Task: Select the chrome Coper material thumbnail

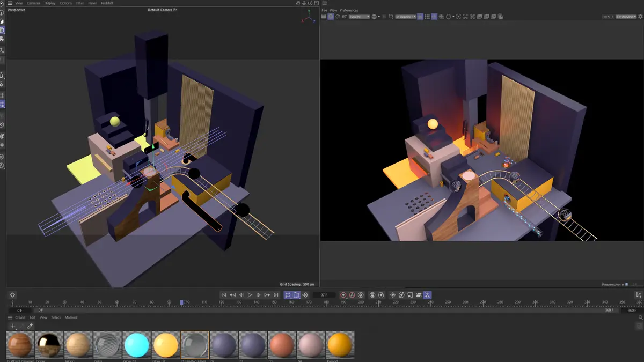Action: point(49,345)
